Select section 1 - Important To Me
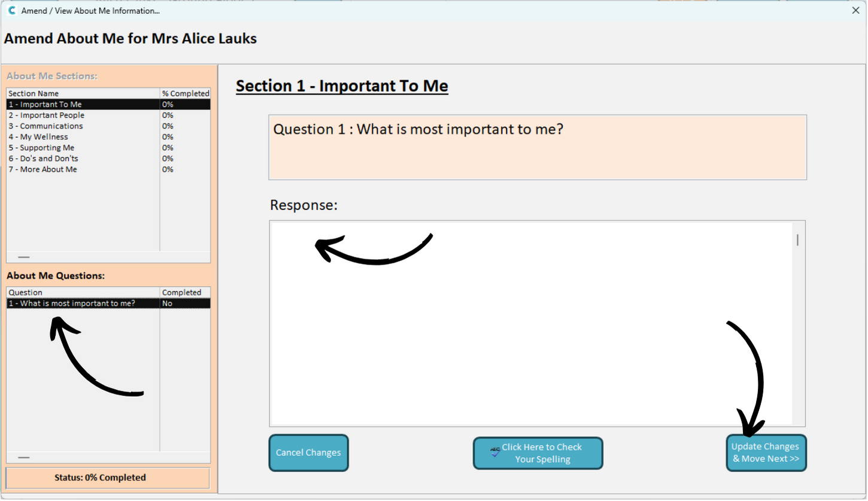This screenshot has width=868, height=501. click(x=108, y=104)
